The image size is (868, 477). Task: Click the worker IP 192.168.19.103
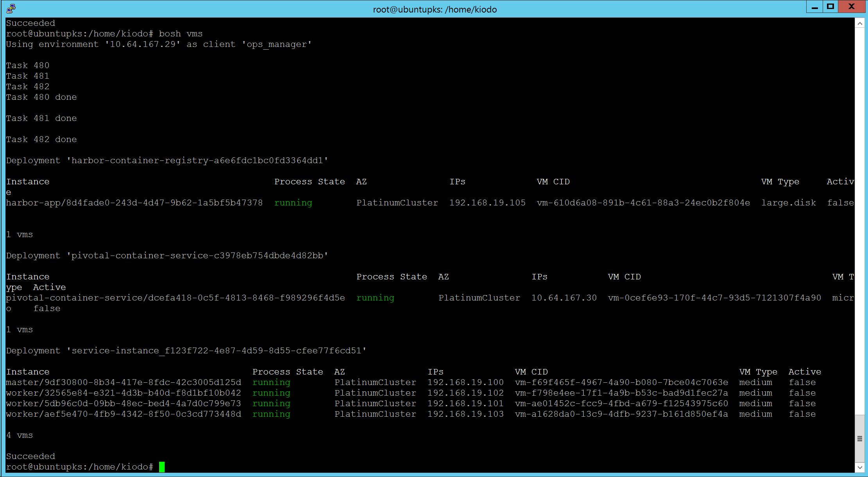(x=465, y=414)
